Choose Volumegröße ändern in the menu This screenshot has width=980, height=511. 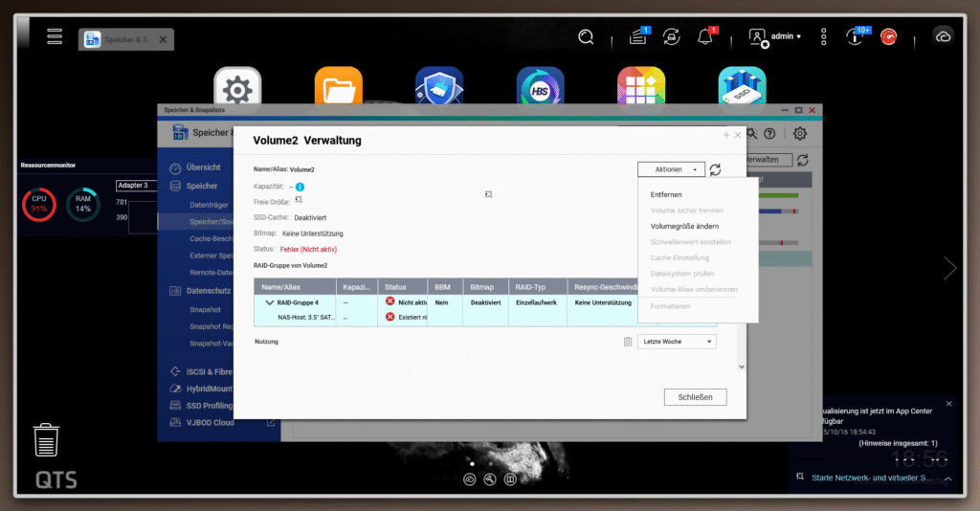[x=684, y=226]
